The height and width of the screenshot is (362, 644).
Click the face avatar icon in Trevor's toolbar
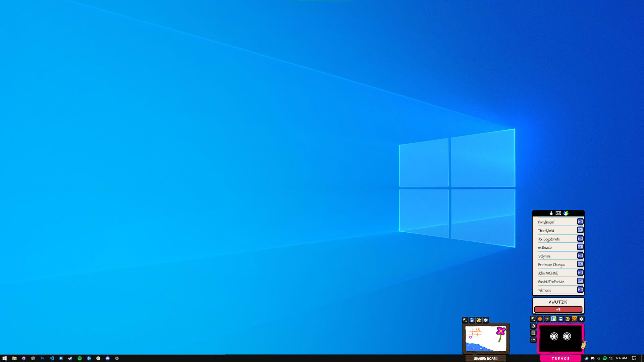coord(568,319)
